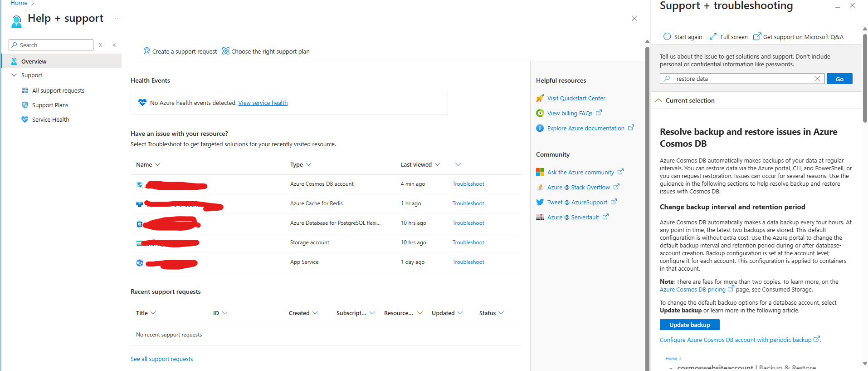
Task: Click the Start again refresh icon
Action: 667,36
